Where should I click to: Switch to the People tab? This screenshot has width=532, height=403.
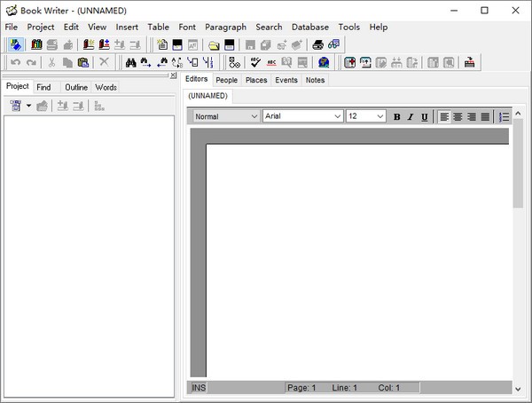click(x=226, y=80)
